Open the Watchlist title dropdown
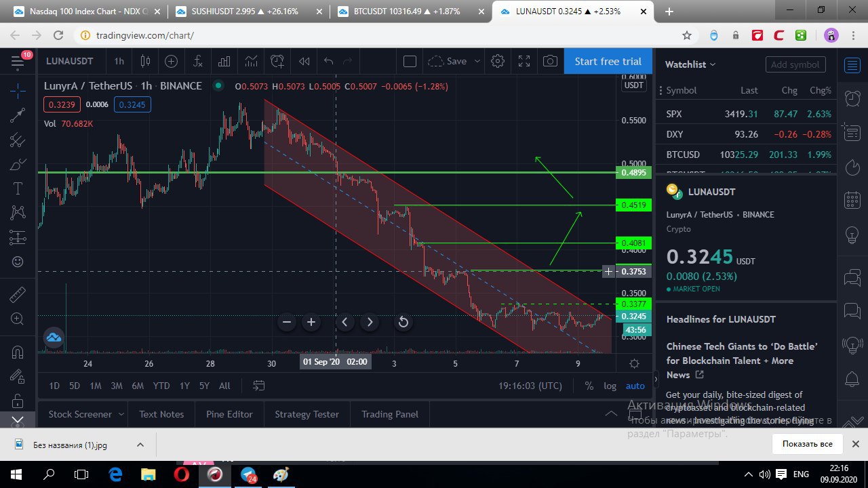This screenshot has width=868, height=488. coord(690,64)
